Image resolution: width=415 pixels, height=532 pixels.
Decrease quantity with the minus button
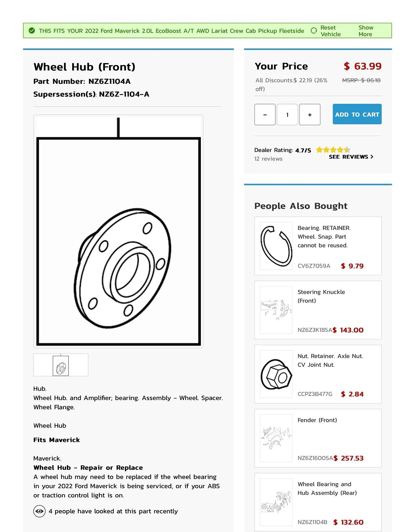click(x=265, y=115)
